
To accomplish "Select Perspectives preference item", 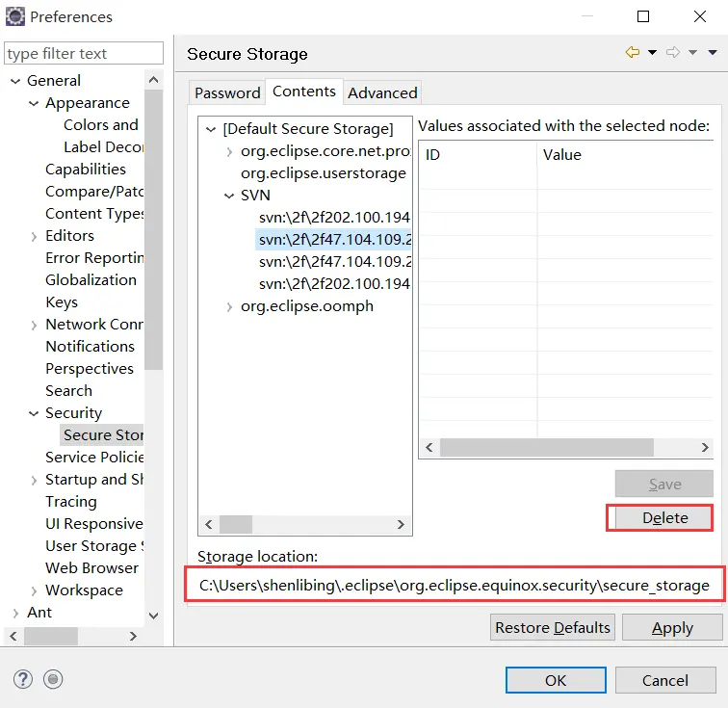I will [90, 369].
